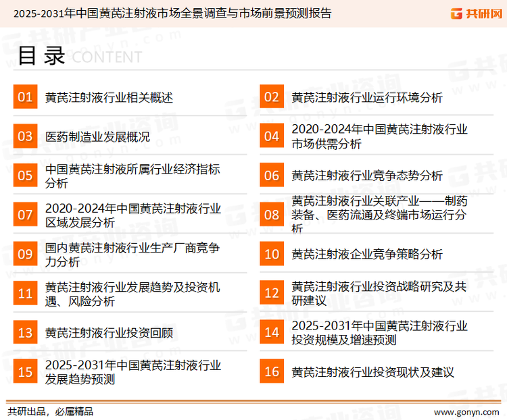Select the orange 03 number box
The height and width of the screenshot is (420, 507).
pyautogui.click(x=25, y=136)
